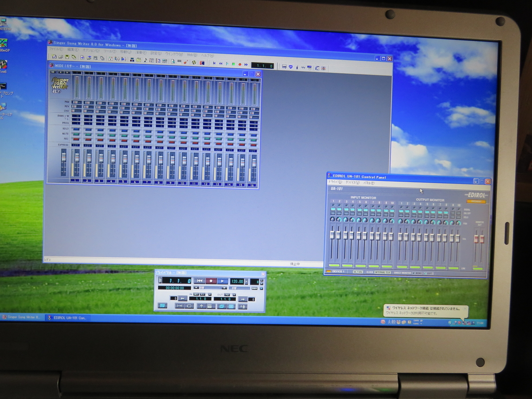The image size is (532, 399).
Task: Click the blue play button in the Play Panel
Action: (x=223, y=281)
